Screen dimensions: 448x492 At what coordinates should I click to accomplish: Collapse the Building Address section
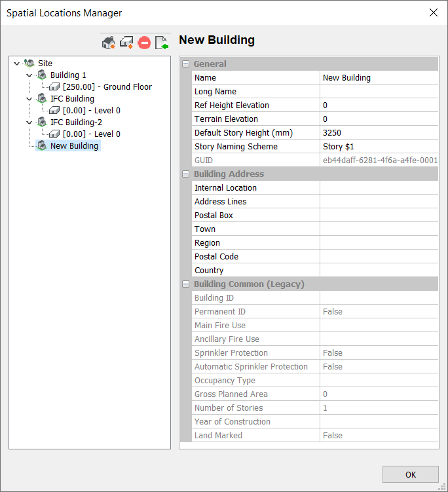[x=186, y=174]
